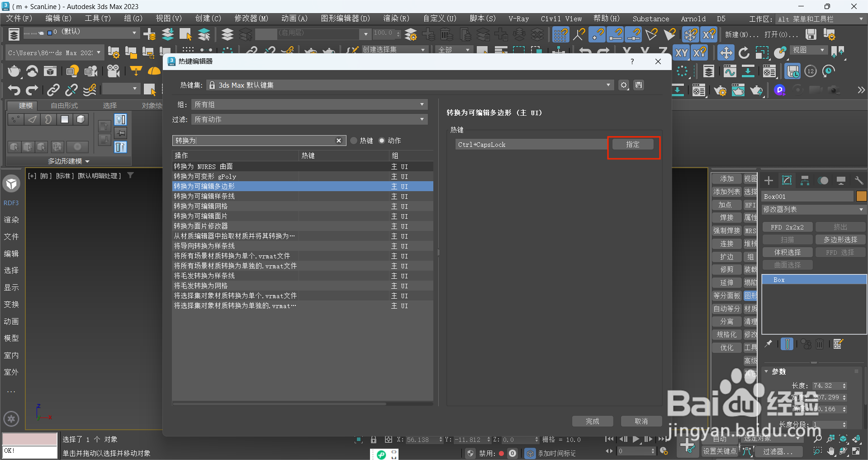The image size is (868, 460).
Task: Open the Material Editor icon
Action: click(769, 71)
